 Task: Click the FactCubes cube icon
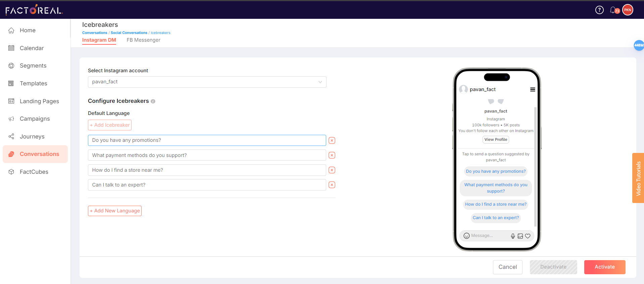point(11,172)
